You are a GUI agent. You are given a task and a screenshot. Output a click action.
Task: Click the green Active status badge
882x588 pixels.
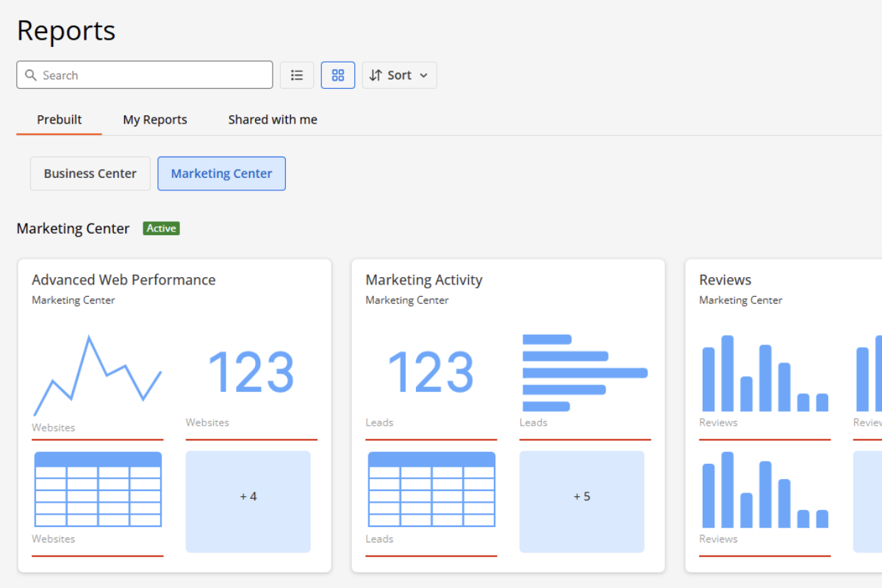(161, 229)
